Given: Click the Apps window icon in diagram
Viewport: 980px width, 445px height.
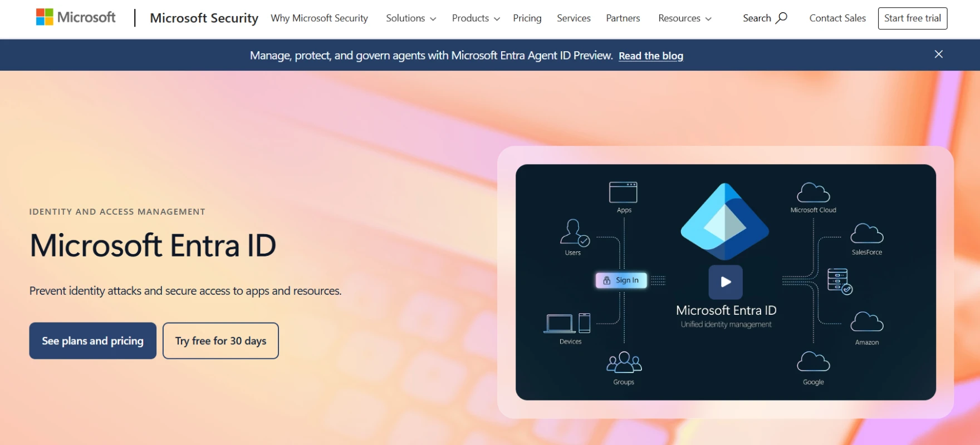Looking at the screenshot, I should click(623, 192).
